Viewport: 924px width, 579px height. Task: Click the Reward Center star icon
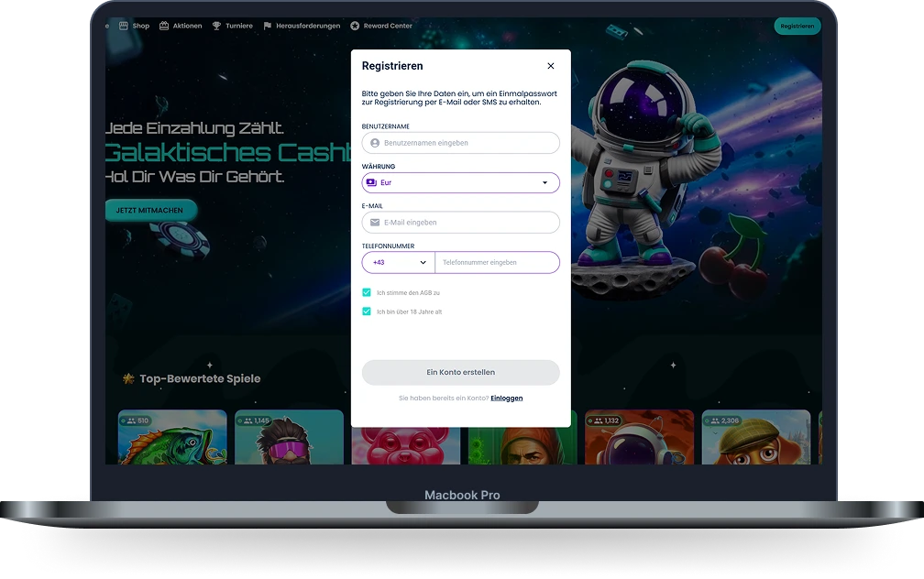(355, 26)
